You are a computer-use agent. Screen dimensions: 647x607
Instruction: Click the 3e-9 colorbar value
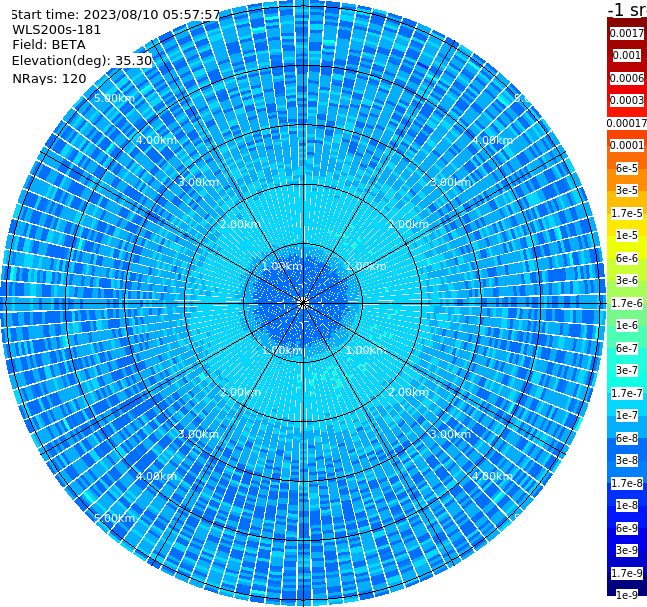[x=627, y=550]
